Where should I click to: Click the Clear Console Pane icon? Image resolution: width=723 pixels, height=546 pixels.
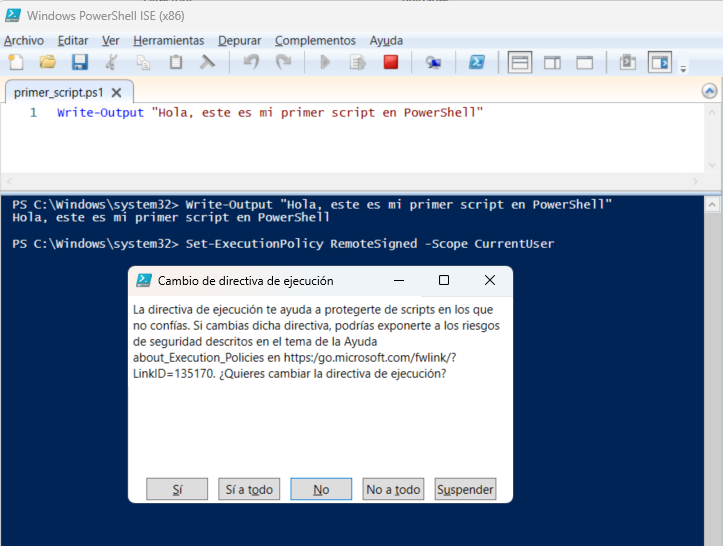point(207,62)
